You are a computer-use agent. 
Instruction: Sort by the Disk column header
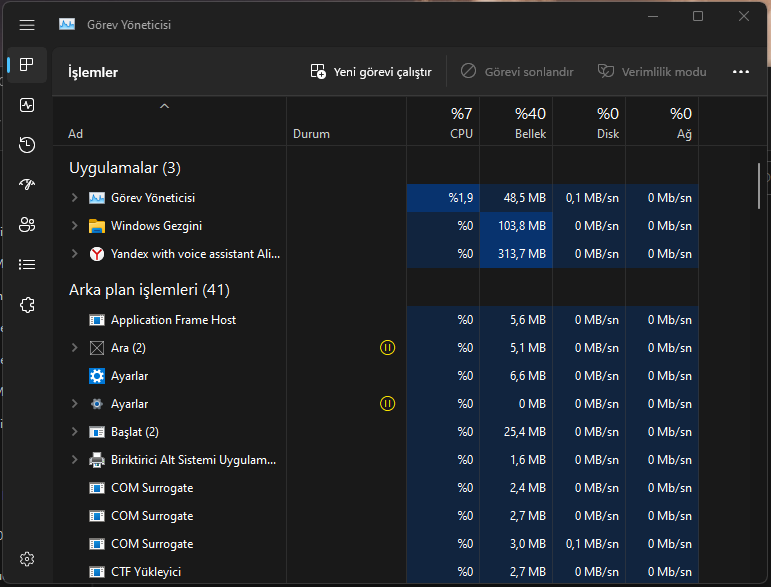coord(589,121)
